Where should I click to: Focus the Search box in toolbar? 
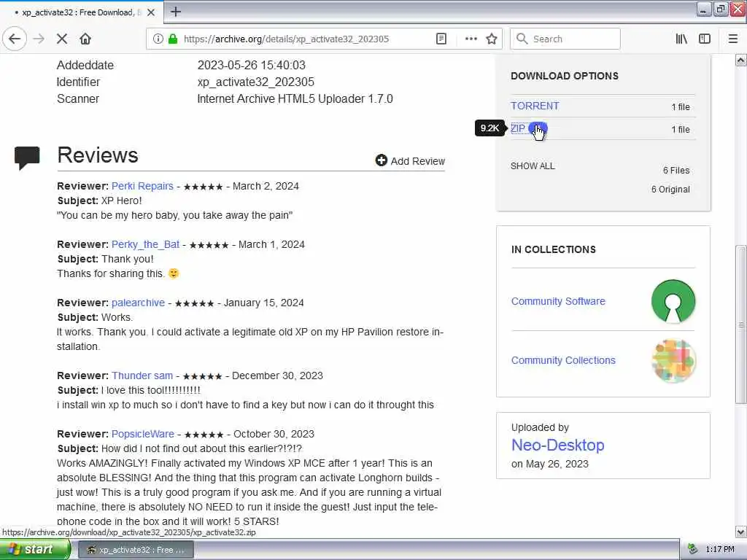565,39
